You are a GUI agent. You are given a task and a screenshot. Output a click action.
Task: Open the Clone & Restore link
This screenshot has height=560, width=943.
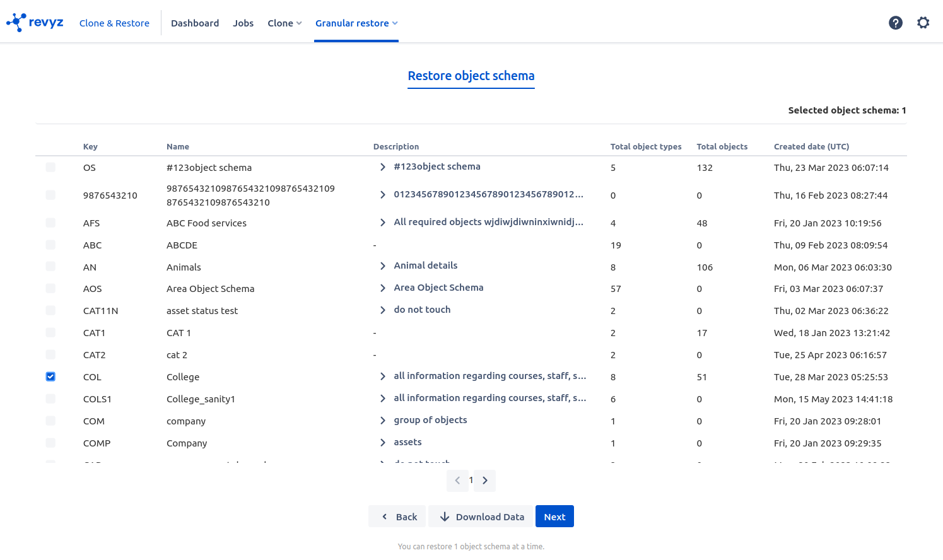pos(114,23)
